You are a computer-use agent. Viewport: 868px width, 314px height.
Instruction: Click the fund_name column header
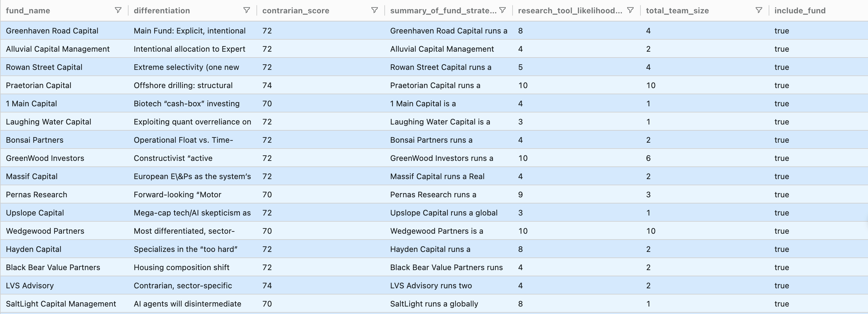point(28,10)
